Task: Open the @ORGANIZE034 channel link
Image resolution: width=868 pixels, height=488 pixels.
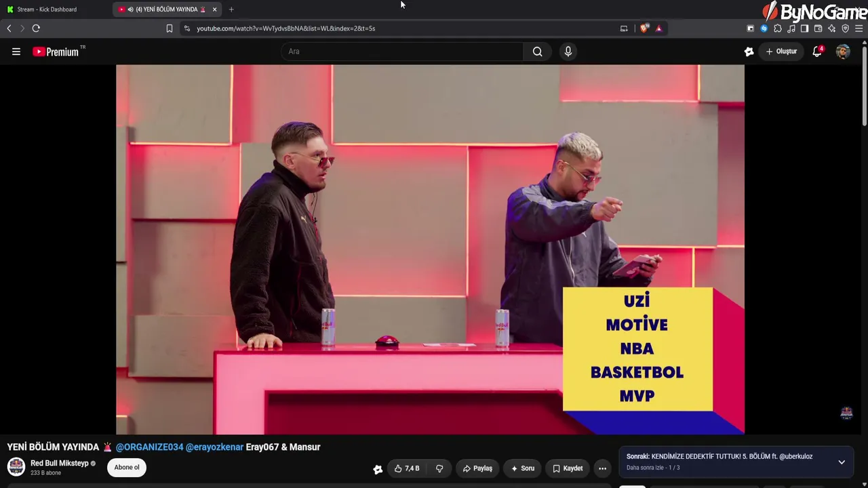Action: pyautogui.click(x=149, y=447)
